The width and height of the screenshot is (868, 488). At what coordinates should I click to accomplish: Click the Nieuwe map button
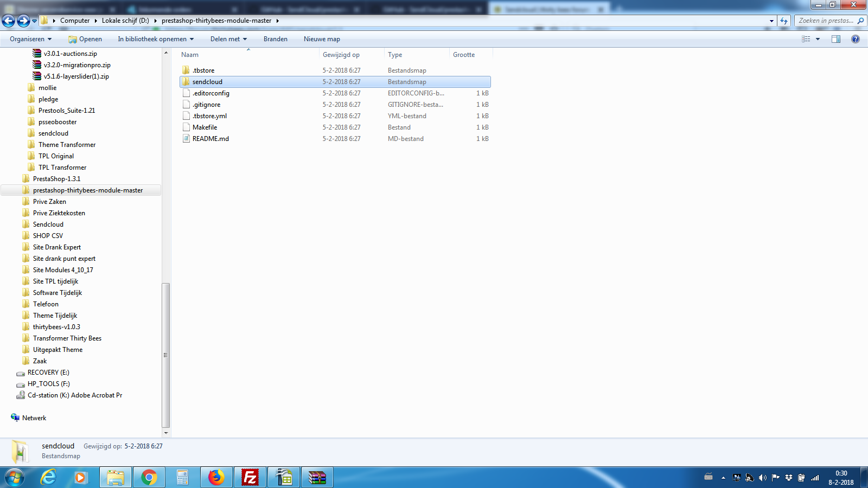(x=322, y=39)
